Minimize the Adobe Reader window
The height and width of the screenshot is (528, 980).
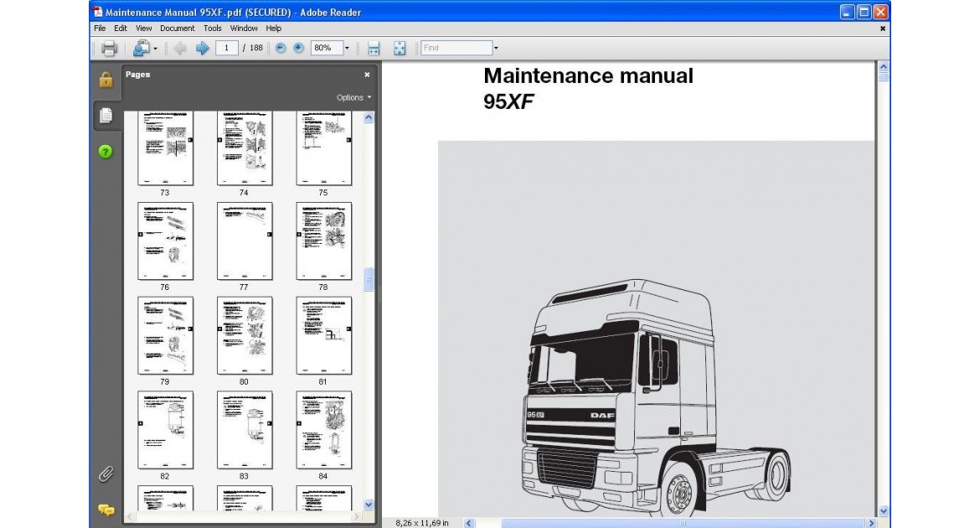click(847, 12)
